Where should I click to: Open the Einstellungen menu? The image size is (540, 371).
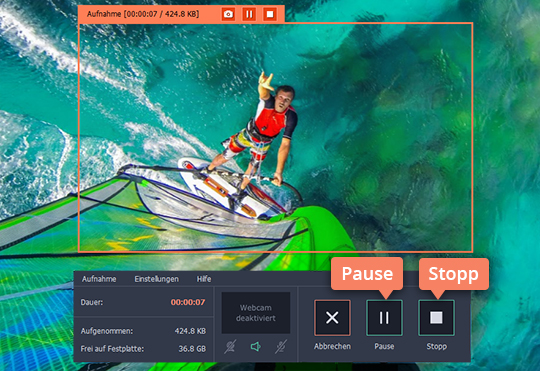157,279
